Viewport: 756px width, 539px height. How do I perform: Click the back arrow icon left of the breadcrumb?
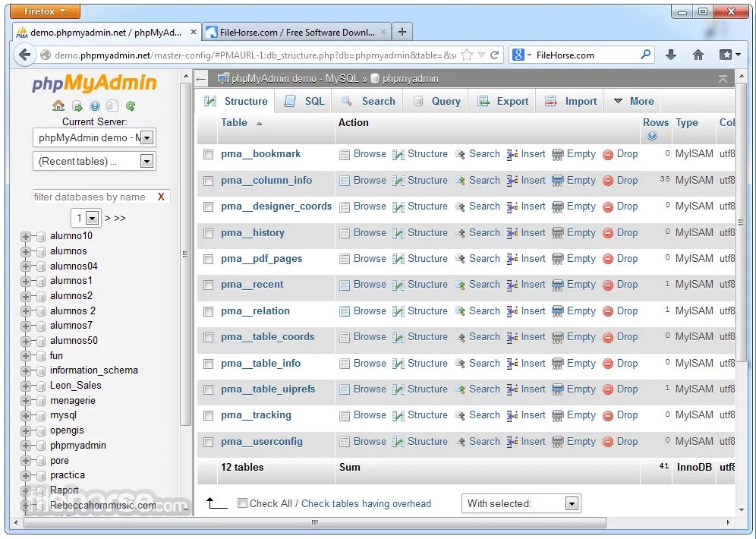tap(201, 79)
